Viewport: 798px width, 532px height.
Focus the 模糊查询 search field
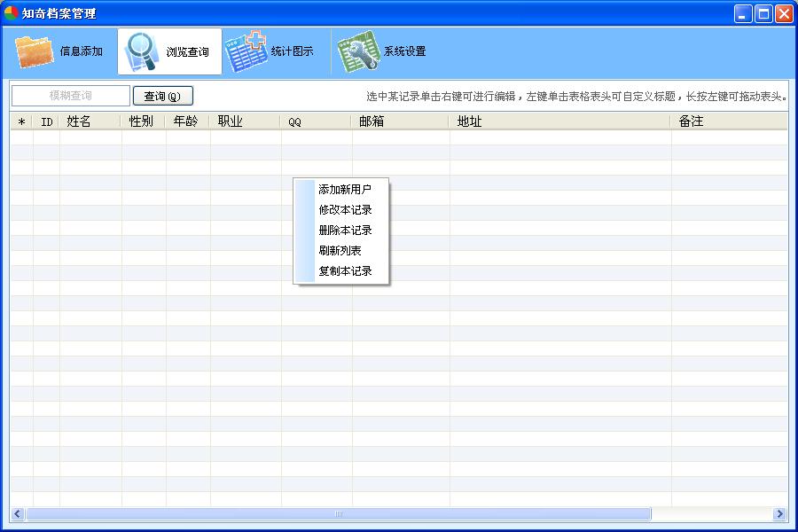point(71,96)
